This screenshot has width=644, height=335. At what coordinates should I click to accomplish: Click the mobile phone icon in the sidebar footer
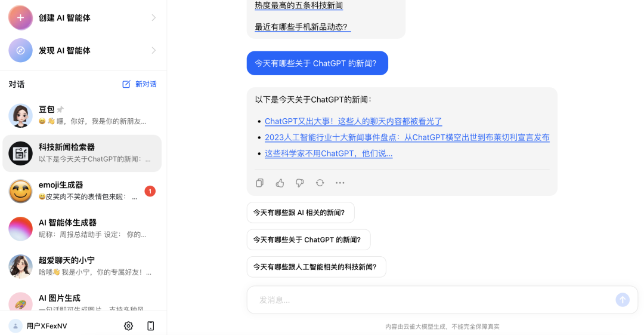pos(151,326)
